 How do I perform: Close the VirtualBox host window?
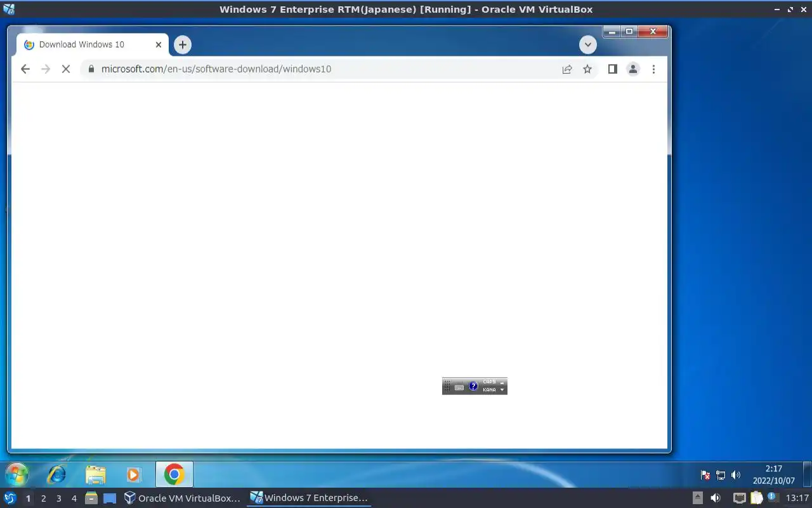803,10
